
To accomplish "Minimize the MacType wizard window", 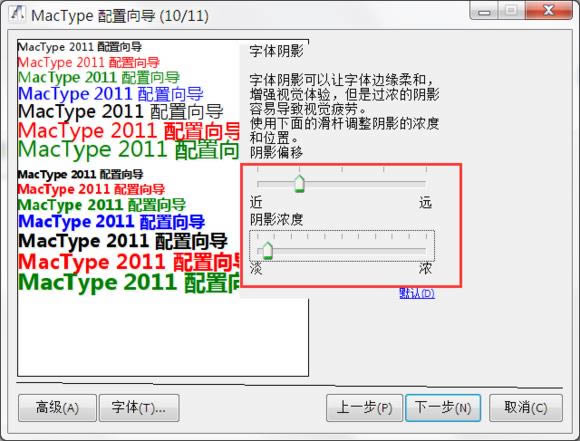I will (484, 11).
